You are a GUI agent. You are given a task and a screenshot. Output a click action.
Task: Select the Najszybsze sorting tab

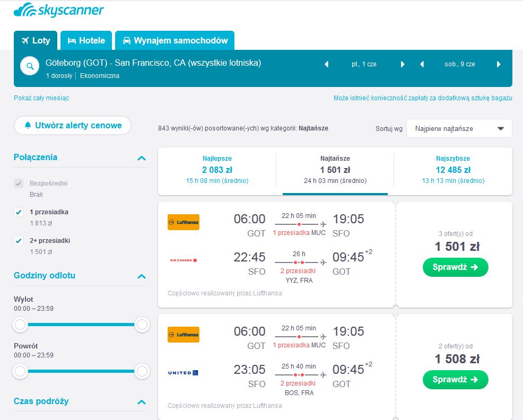point(453,170)
